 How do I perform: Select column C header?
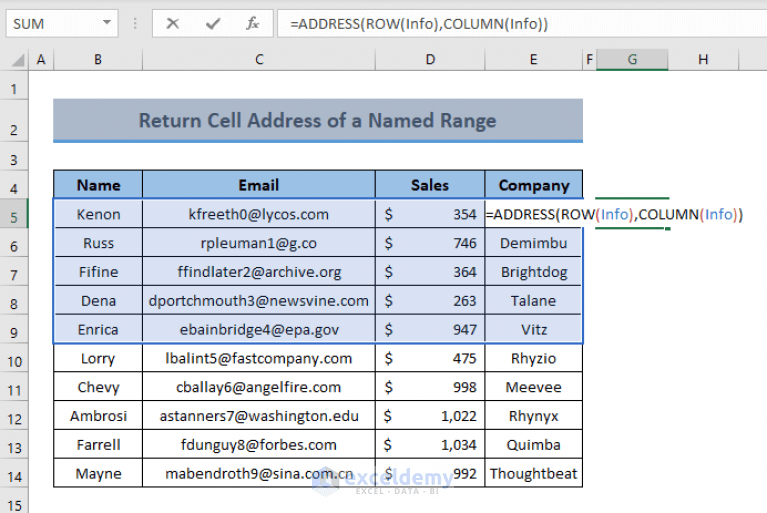(x=259, y=60)
